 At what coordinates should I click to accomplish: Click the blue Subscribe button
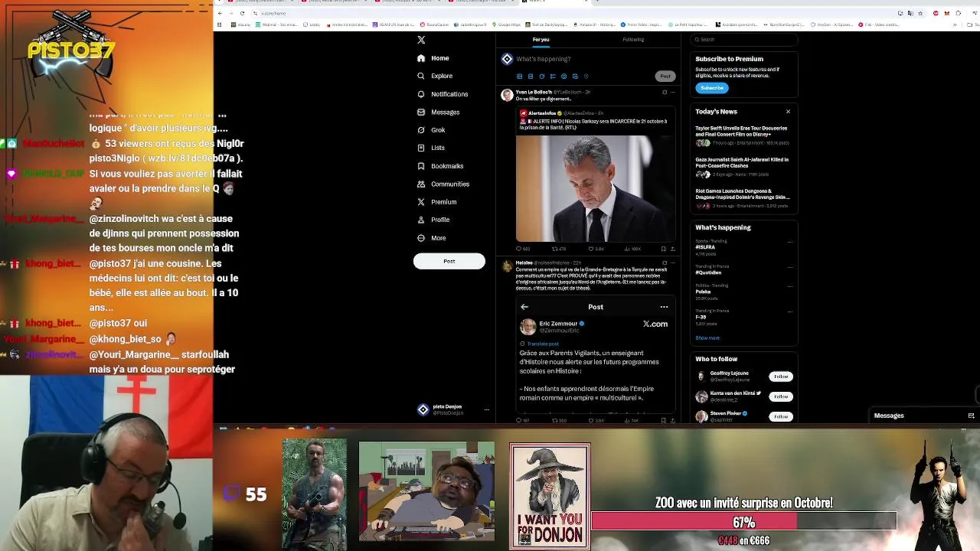711,88
